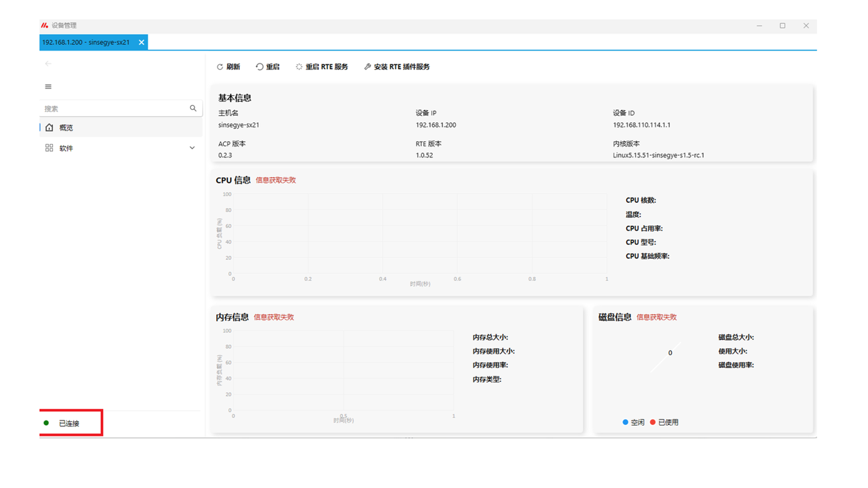Image resolution: width=868 pixels, height=488 pixels.
Task: Open the 概览 overview menu item
Action: pos(66,128)
